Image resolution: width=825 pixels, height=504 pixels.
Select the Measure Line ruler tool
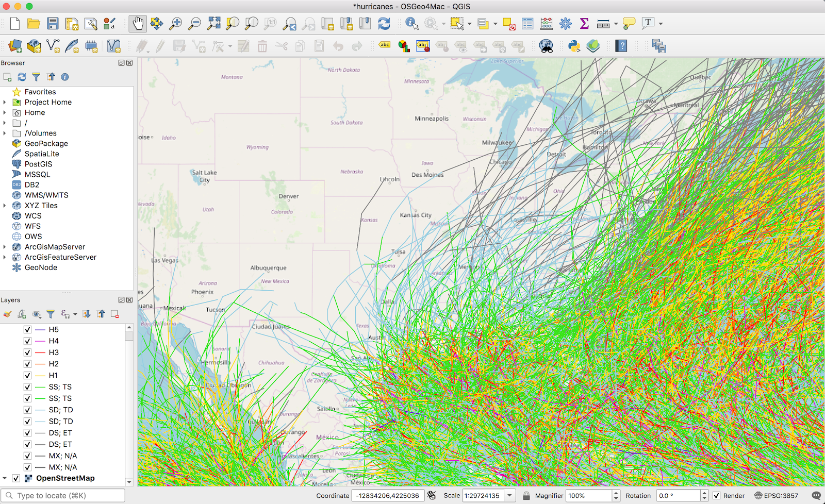(603, 24)
